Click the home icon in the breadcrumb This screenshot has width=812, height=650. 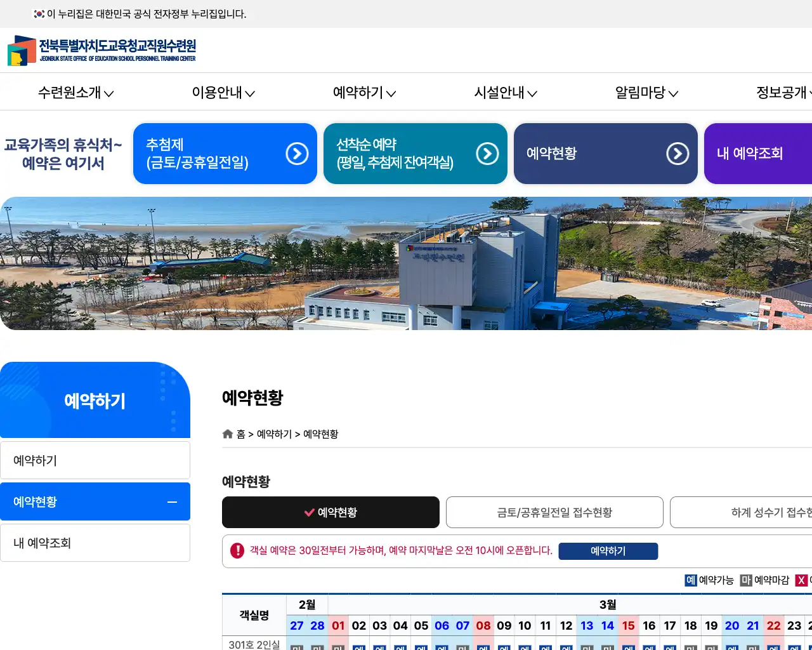tap(227, 434)
